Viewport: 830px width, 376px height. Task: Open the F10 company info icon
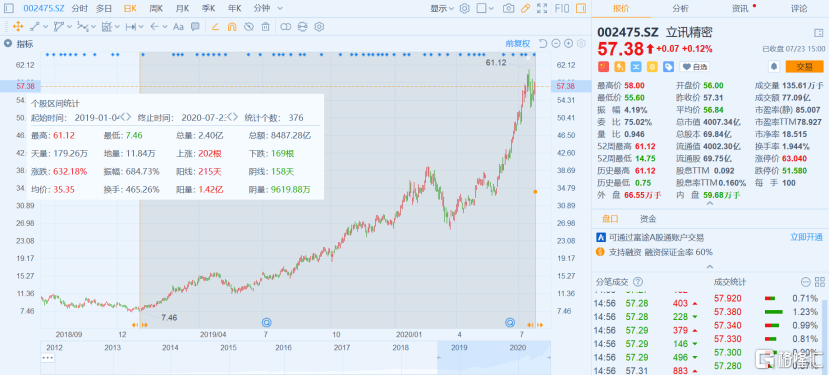click(x=562, y=8)
